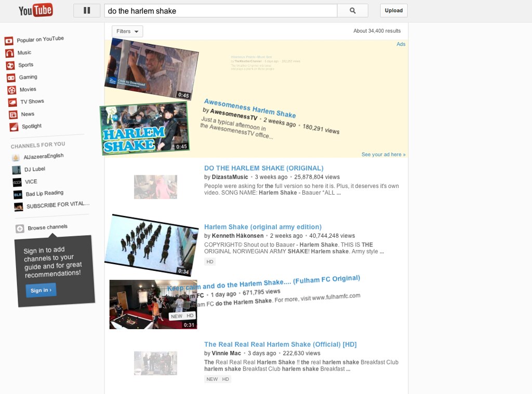Open the Filters dropdown
The height and width of the screenshot is (394, 532).
pyautogui.click(x=127, y=31)
